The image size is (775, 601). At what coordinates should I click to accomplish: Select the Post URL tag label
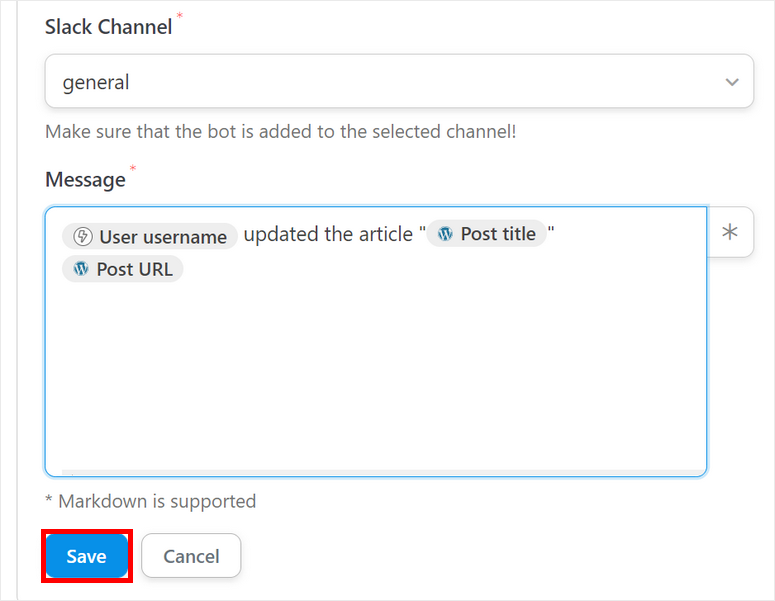[134, 269]
